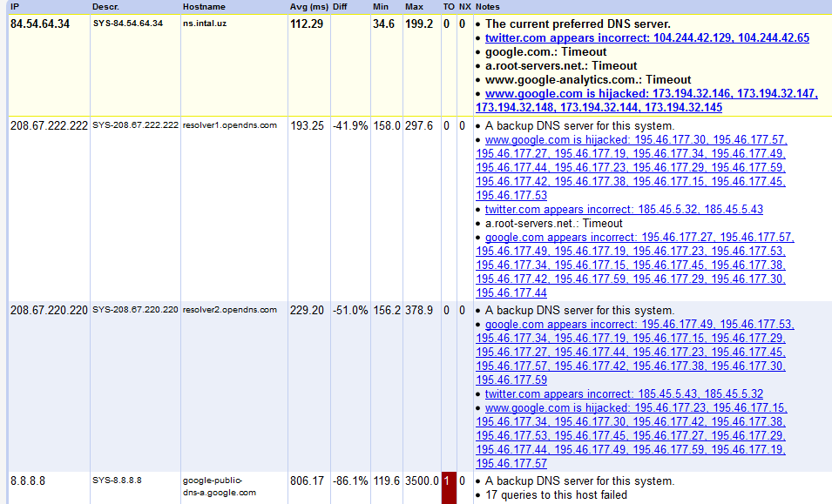Screen dimensions: 832x504
Task: Click a.root-servers.net Timeout note for 208.67.222.222
Action: point(554,223)
